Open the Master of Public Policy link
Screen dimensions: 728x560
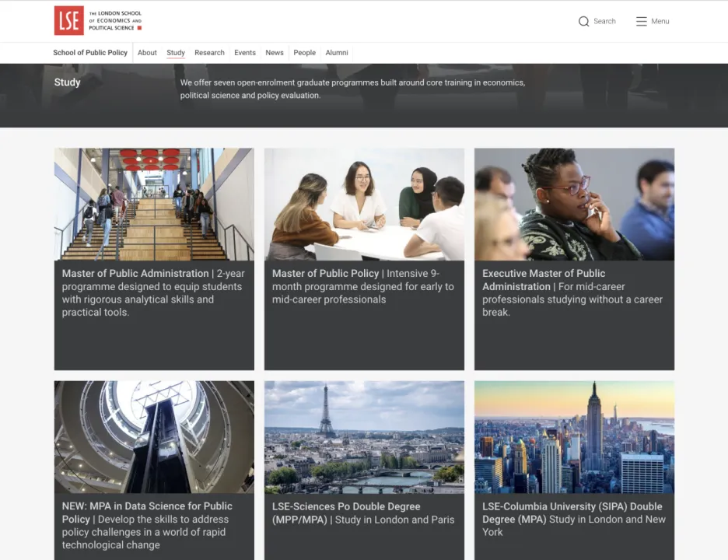tap(325, 274)
